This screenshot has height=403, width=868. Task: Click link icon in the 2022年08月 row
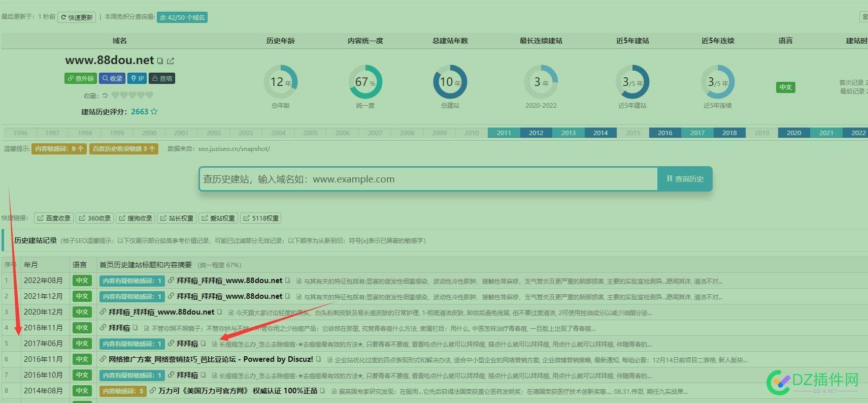(x=171, y=281)
